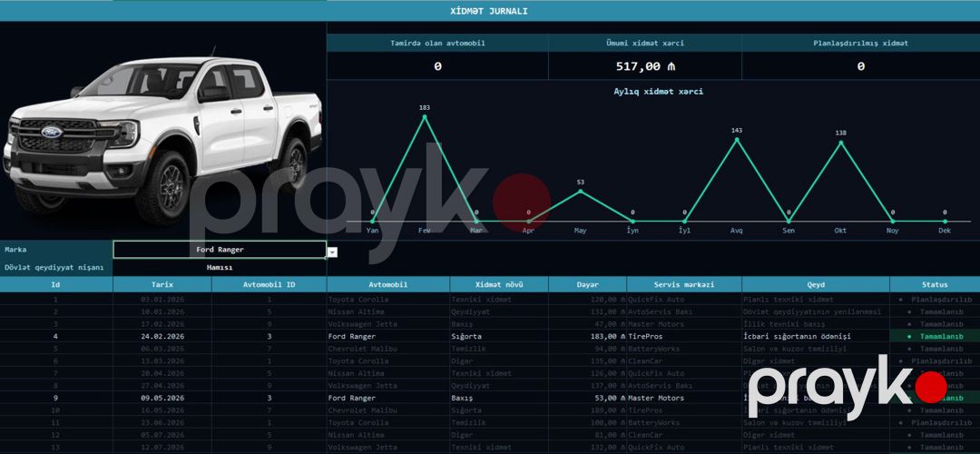Open the Marka dropdown arrow
Viewport: 980px width, 454px height.
point(332,252)
